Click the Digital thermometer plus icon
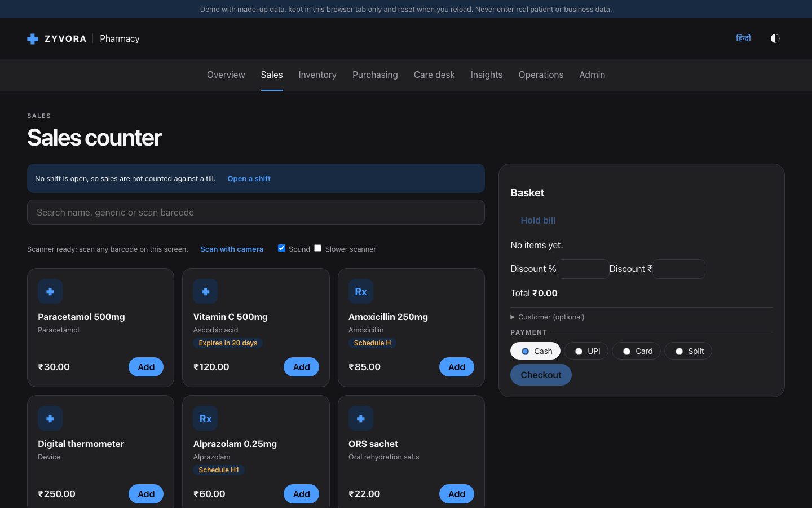The image size is (812, 508). (50, 418)
